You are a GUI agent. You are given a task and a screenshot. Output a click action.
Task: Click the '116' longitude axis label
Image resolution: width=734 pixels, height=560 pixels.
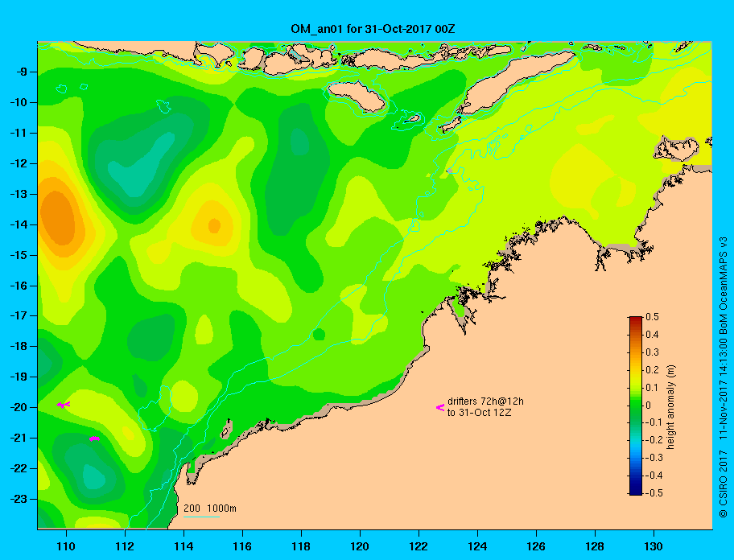tap(242, 546)
